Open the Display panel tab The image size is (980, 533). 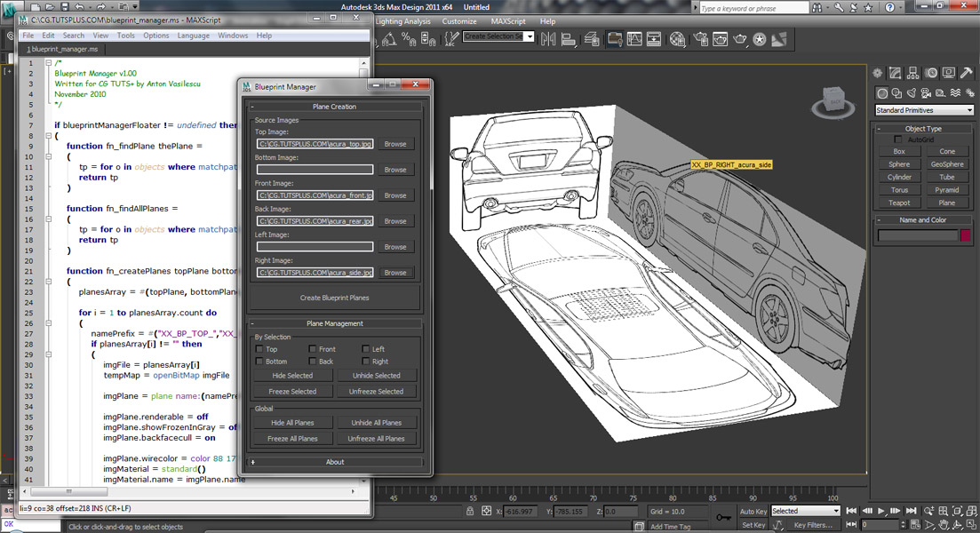pyautogui.click(x=949, y=73)
